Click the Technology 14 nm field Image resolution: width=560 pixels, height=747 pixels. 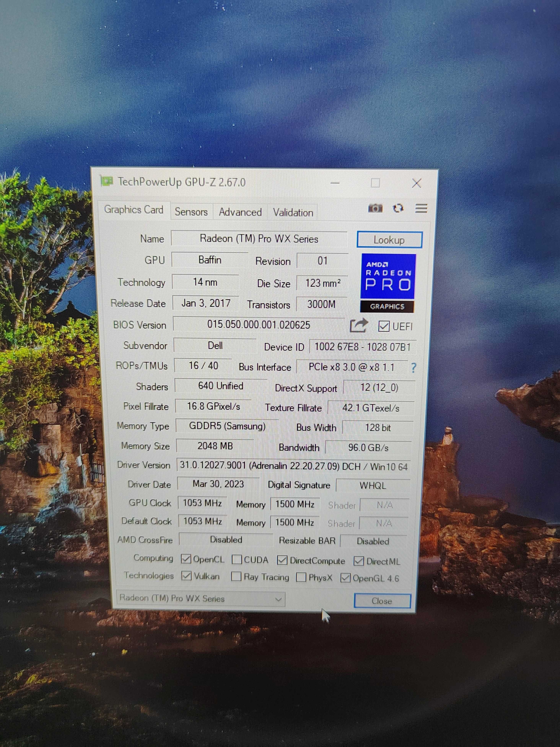[205, 282]
